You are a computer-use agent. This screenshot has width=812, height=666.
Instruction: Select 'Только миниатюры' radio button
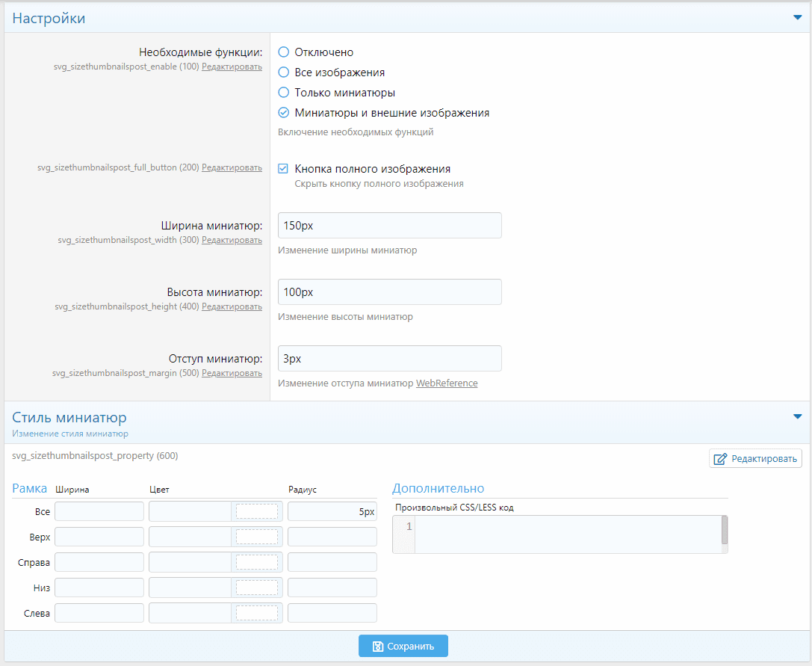click(283, 93)
